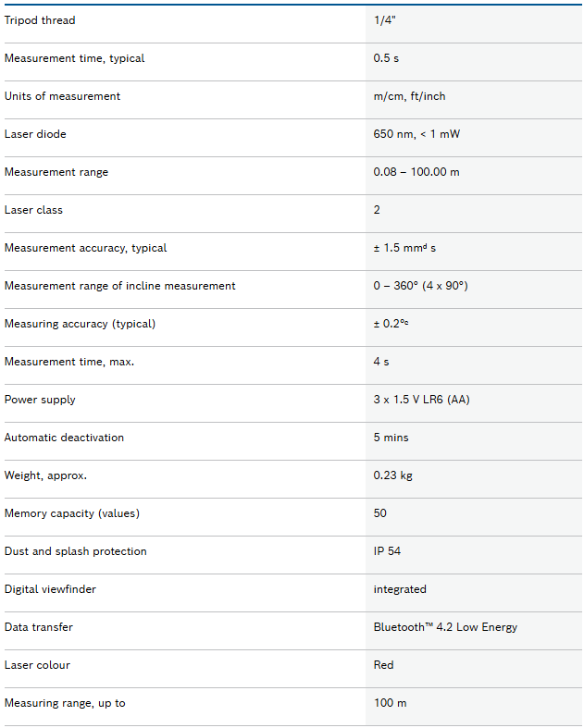The width and height of the screenshot is (584, 728).
Task: Select the 650 nm laser diode value
Action: point(416,134)
